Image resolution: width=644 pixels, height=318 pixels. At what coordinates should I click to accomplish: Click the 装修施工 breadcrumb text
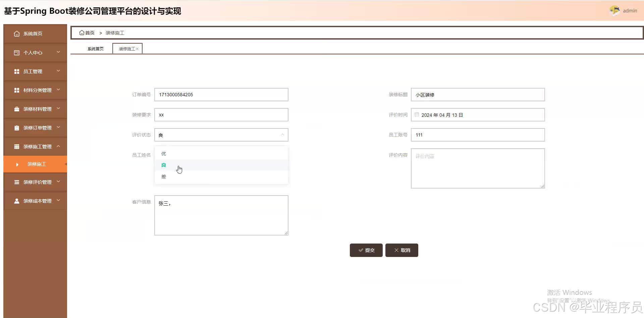pos(115,33)
